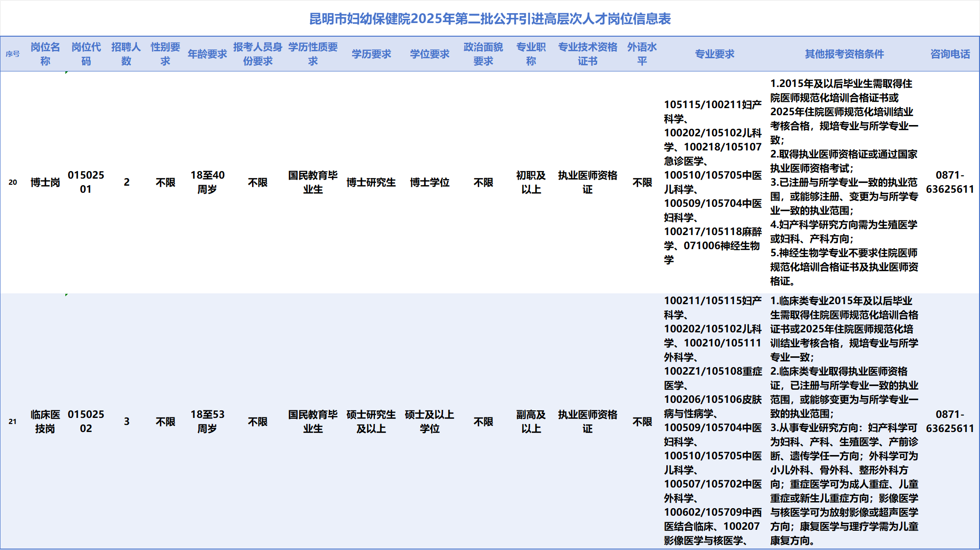Click the 年龄要求 column header
980x550 pixels.
[207, 54]
